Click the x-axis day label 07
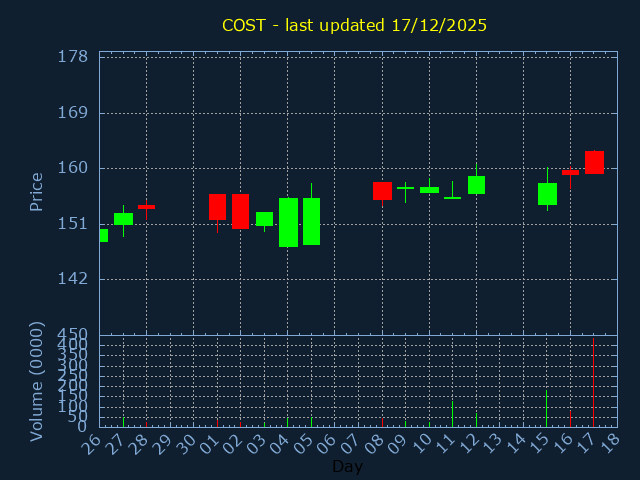Image resolution: width=640 pixels, height=480 pixels. click(350, 444)
